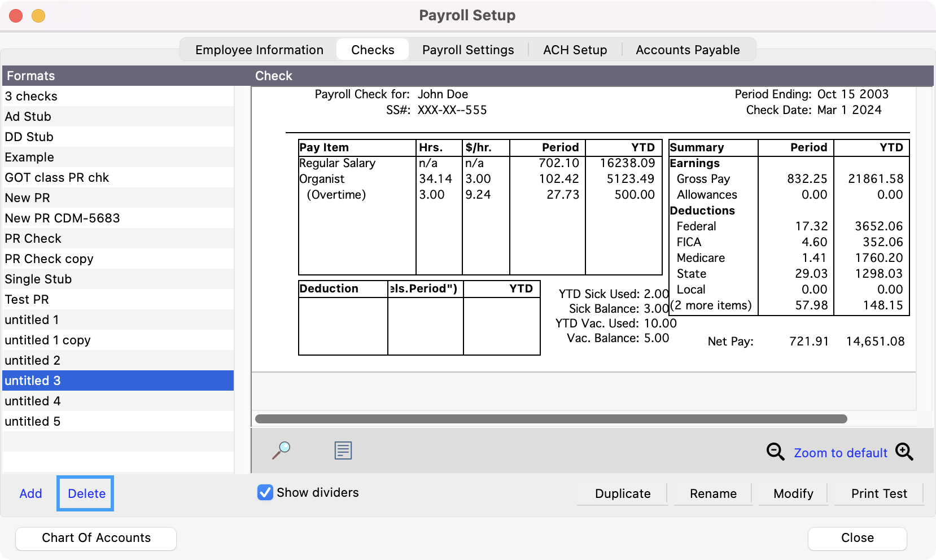Viewport: 936px width, 560px height.
Task: Delete the selected format
Action: point(86,494)
